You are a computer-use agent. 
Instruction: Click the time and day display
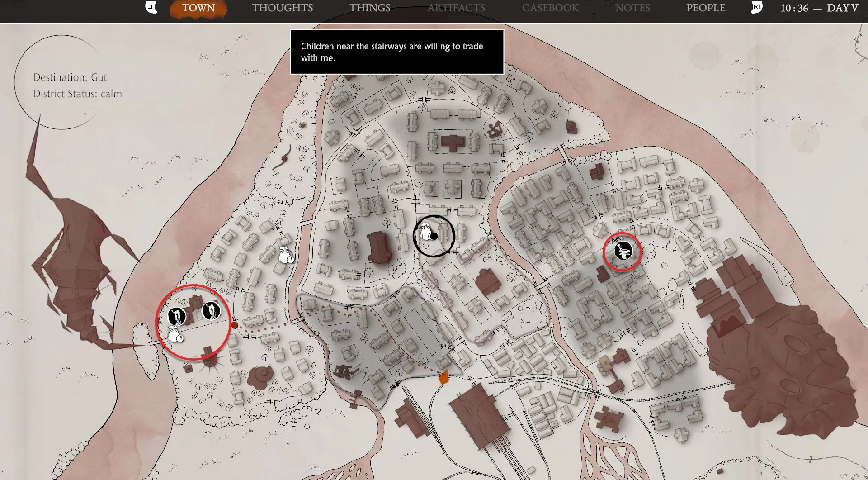click(x=819, y=8)
